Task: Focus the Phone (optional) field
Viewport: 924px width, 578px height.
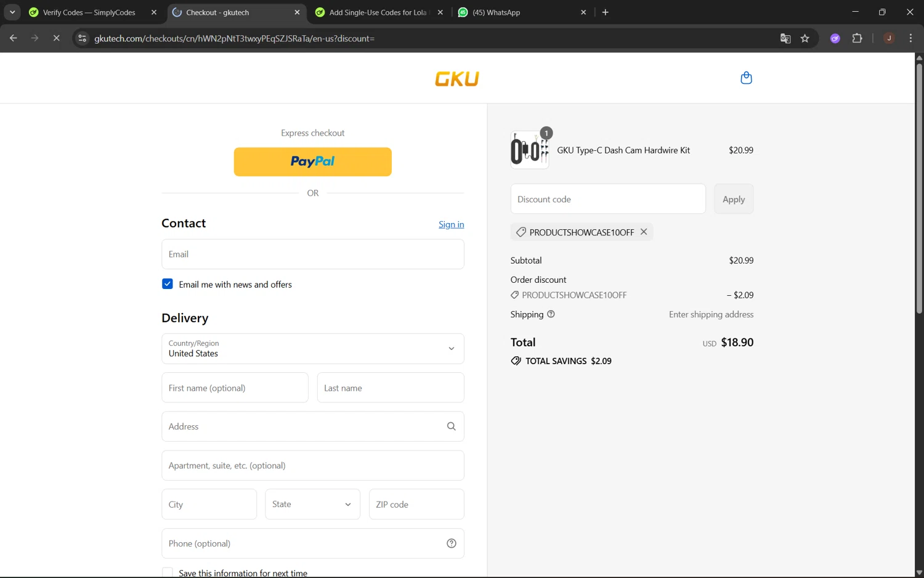Action: point(313,543)
